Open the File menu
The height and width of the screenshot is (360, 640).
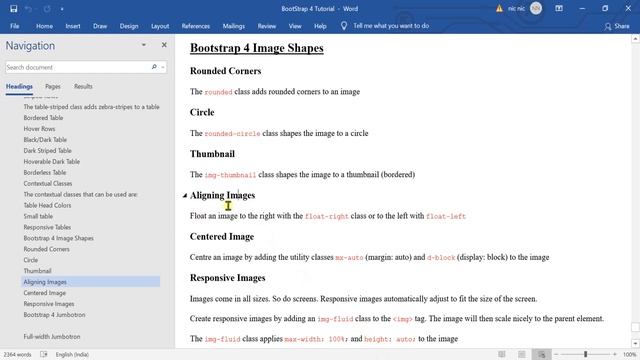(15, 26)
